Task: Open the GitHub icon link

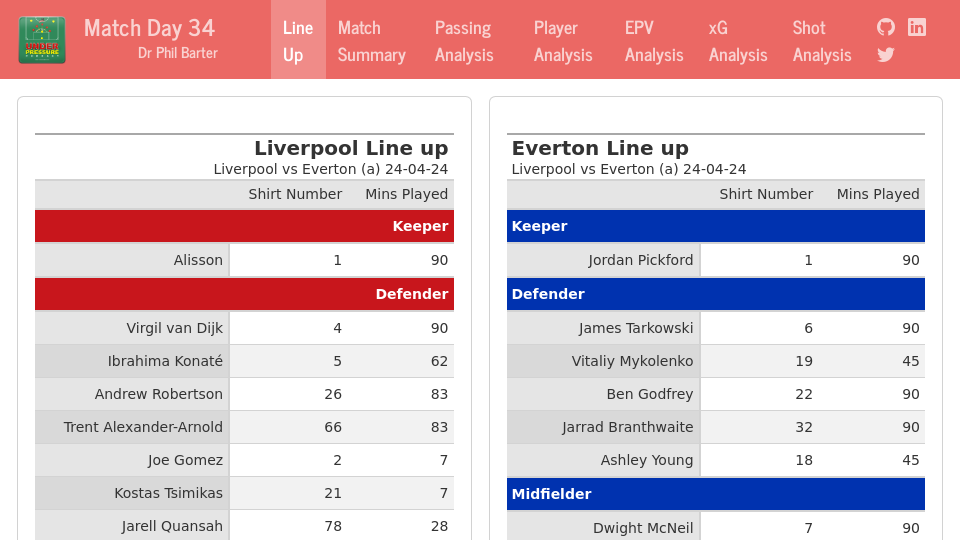Action: point(886,27)
